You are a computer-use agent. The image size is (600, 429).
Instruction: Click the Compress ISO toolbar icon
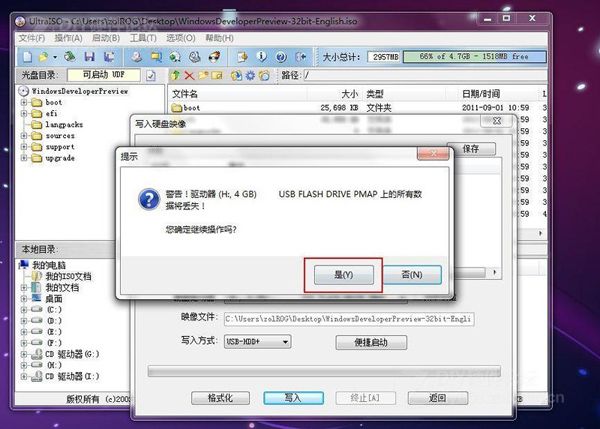tap(175, 57)
